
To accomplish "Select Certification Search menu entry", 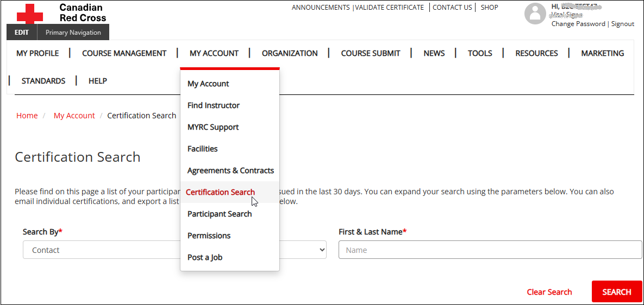I will [230, 192].
